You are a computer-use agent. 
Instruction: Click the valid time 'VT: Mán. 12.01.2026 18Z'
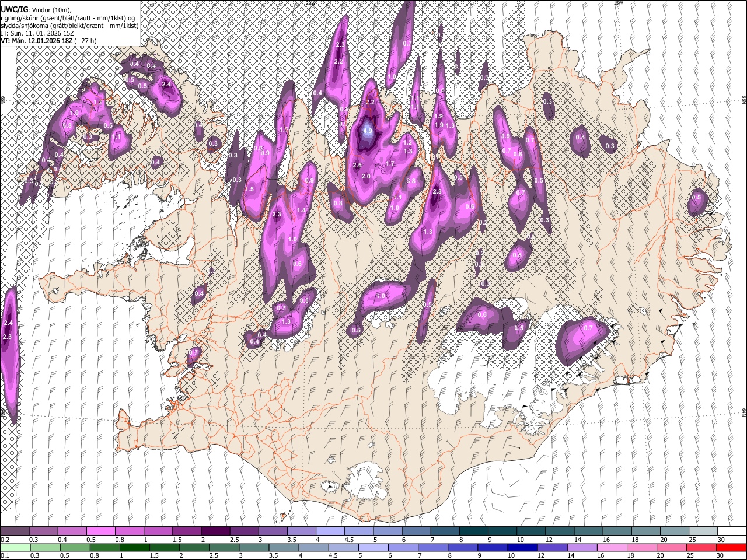coord(36,41)
